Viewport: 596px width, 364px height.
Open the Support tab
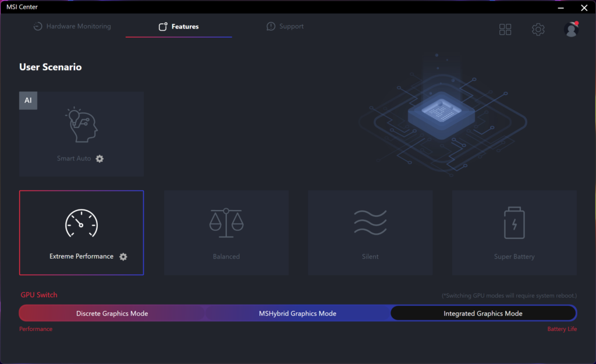285,26
